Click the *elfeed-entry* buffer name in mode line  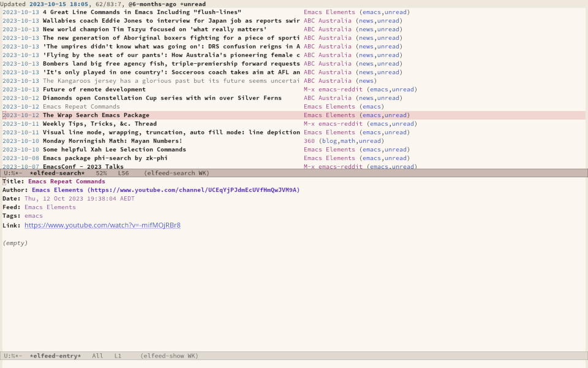pos(56,356)
